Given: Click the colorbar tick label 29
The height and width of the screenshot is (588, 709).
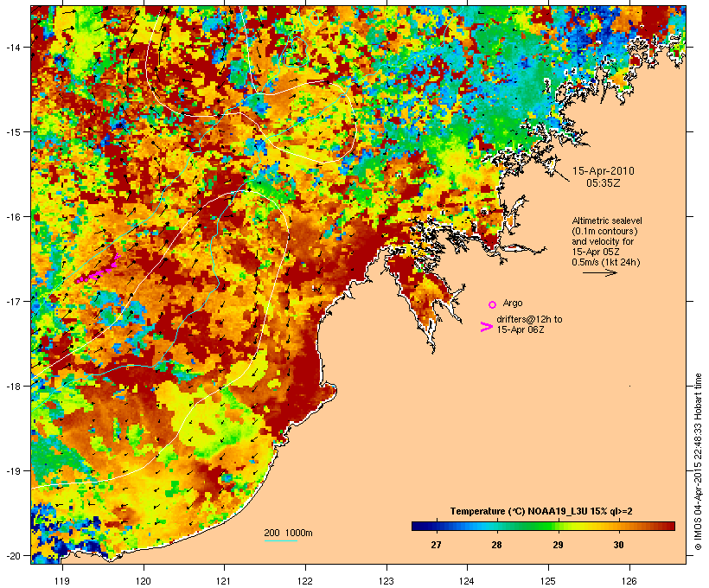Looking at the screenshot, I should [x=558, y=545].
